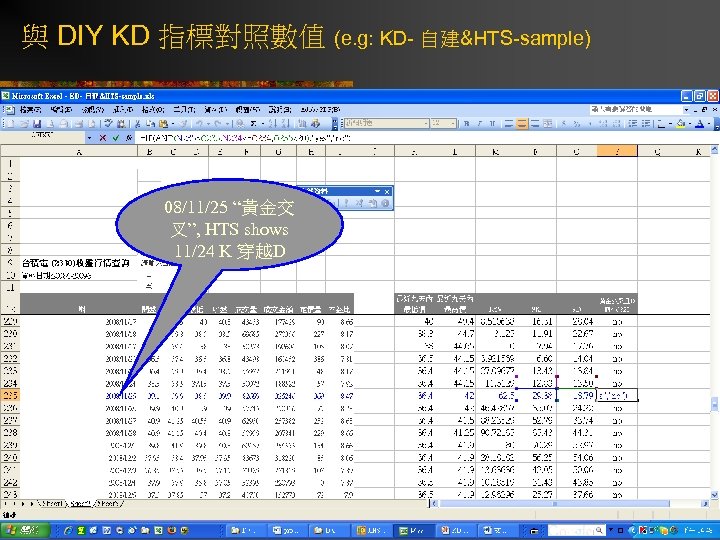
Task: Click the Font Color A swatch
Action: tap(700, 124)
